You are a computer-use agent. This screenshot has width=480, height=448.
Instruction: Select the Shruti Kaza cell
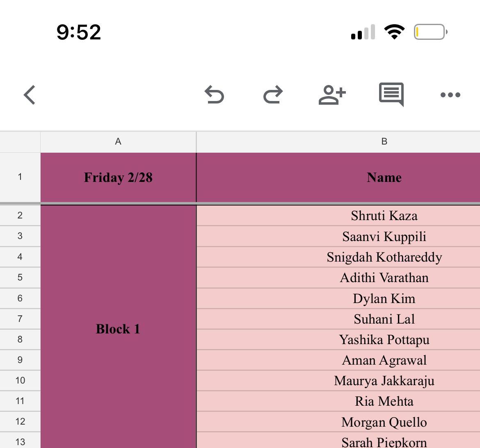384,216
